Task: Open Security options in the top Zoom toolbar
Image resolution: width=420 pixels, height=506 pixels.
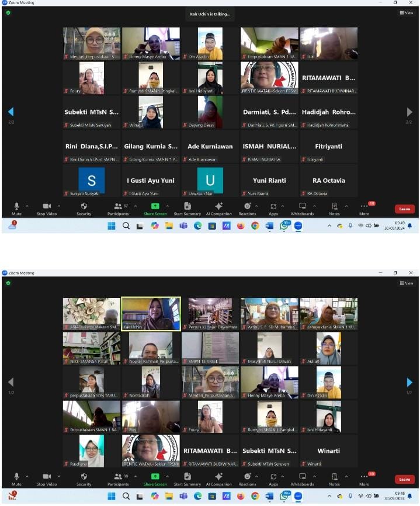Action: click(84, 208)
